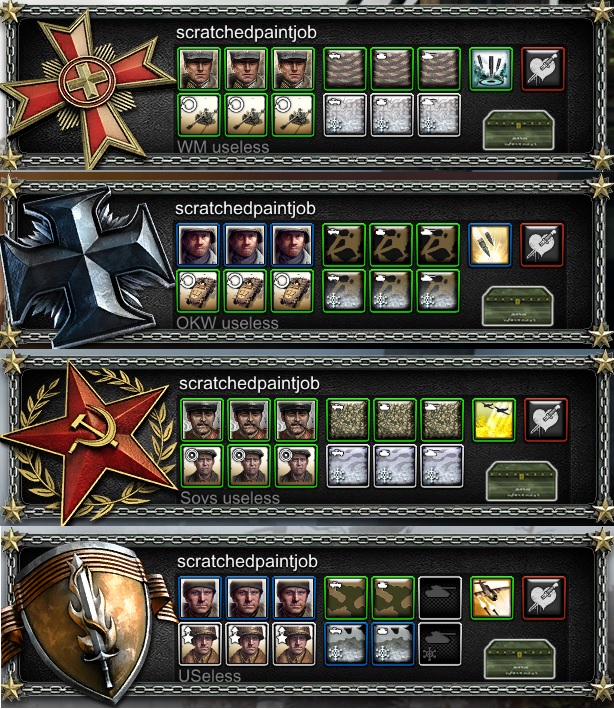614x709 pixels.
Task: Click the Wehrmacht red cross faction emblem
Action: pos(86,86)
